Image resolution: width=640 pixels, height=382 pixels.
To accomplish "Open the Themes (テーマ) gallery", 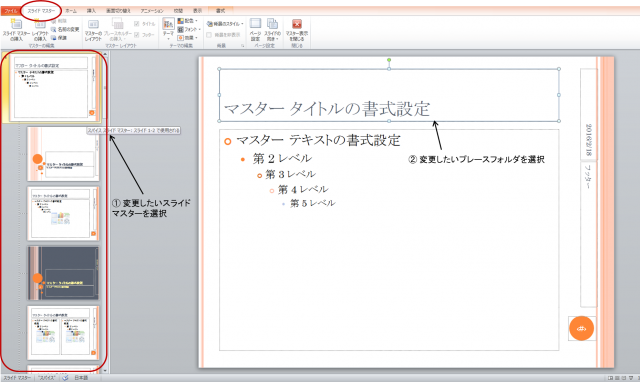I will point(168,29).
